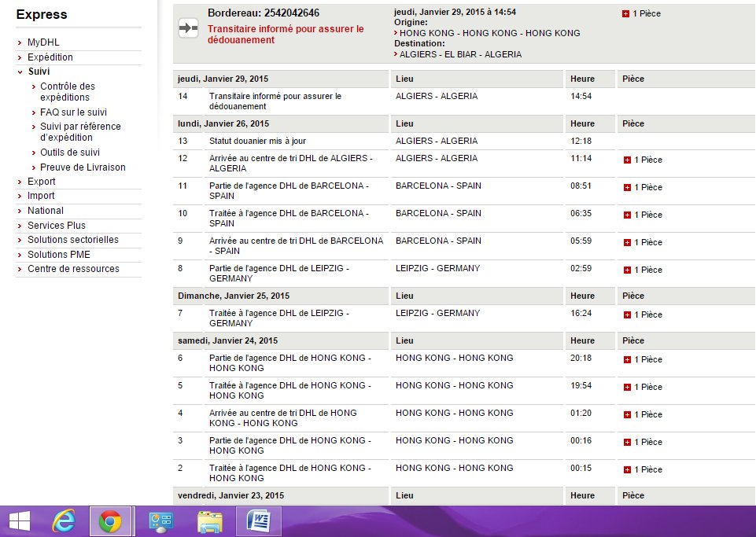The height and width of the screenshot is (537, 756).
Task: Click the date header samedi, Janvier 24, 2015
Action: point(227,340)
